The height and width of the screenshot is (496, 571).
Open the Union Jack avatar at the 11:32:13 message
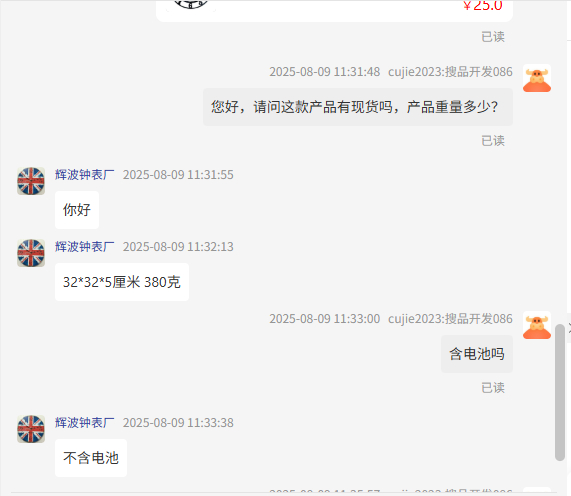click(x=31, y=253)
